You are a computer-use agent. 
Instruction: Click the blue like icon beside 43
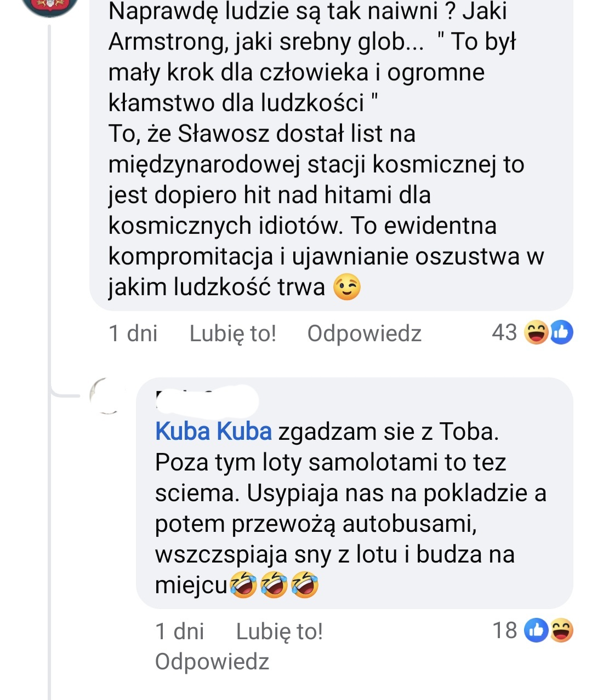coord(561,332)
